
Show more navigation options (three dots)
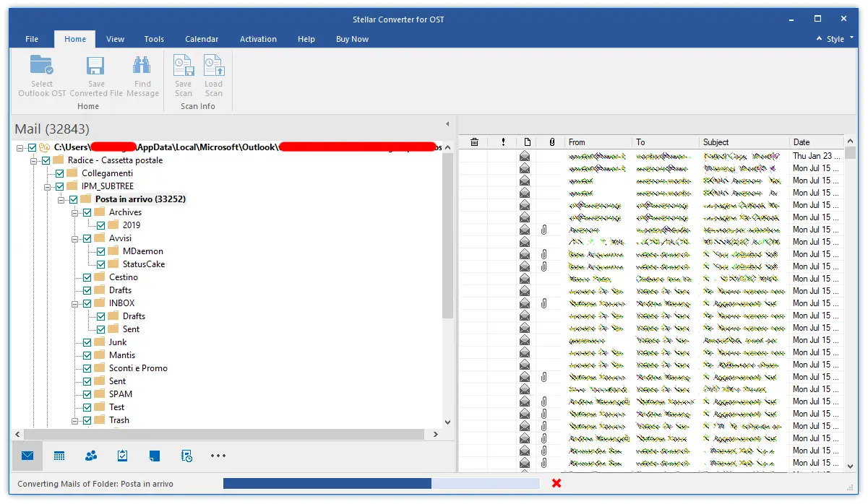click(x=218, y=456)
